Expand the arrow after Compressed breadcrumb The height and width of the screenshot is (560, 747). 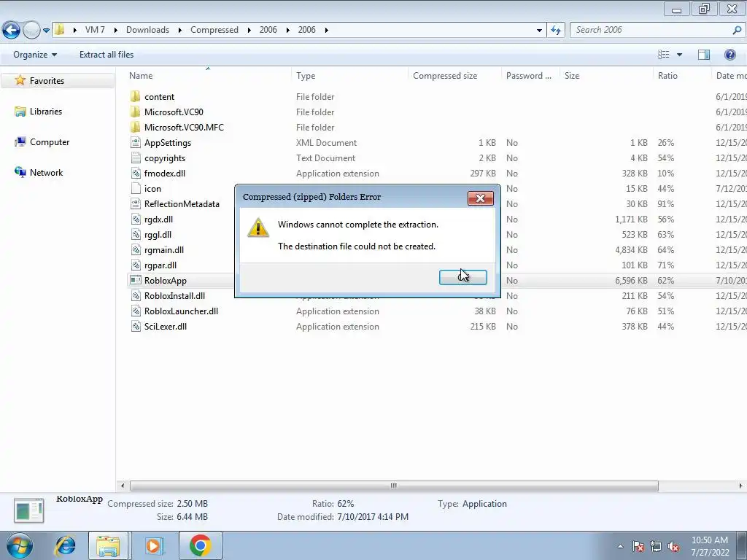tap(249, 30)
